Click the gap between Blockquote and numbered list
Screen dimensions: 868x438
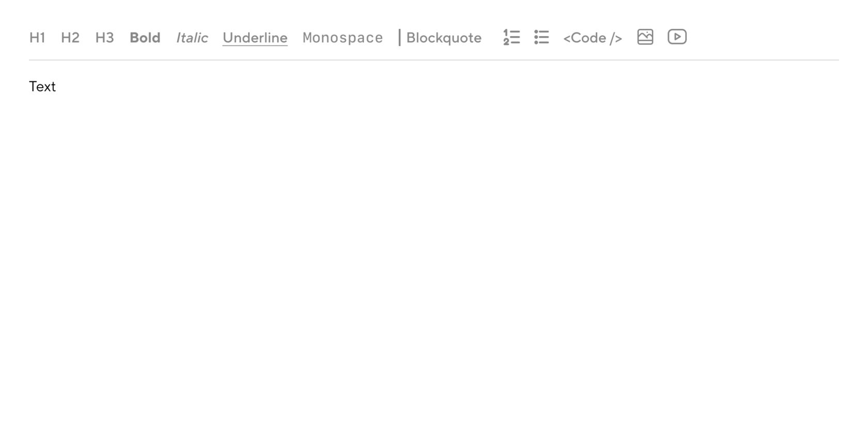[x=492, y=38]
